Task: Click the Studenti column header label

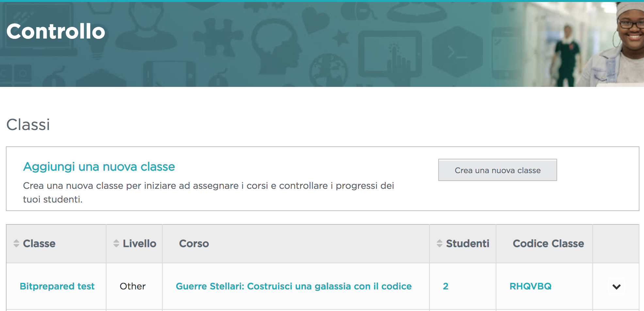Action: click(468, 243)
